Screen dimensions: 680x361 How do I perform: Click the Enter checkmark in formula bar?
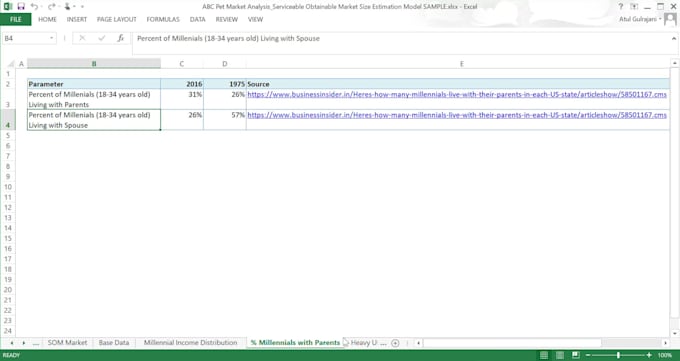pos(101,38)
